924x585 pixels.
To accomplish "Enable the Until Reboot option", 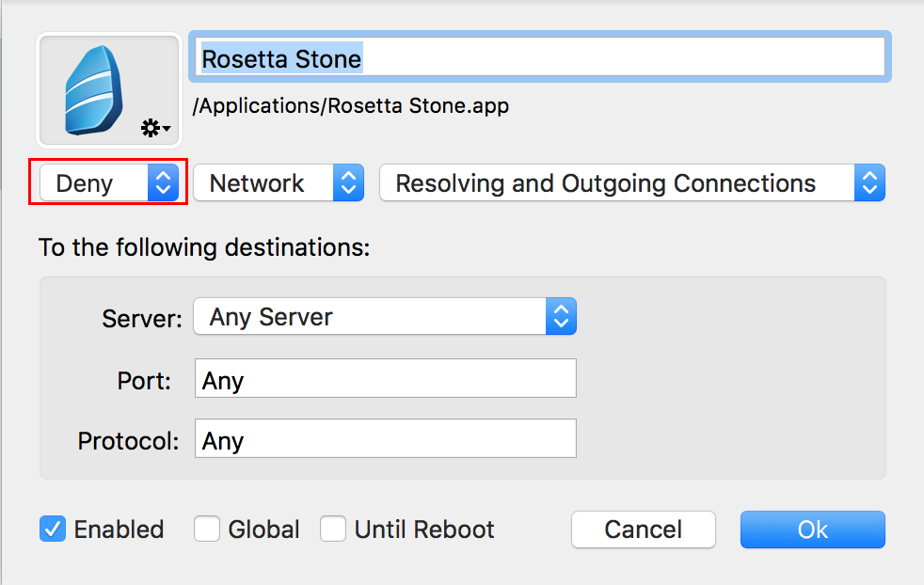I will point(333,530).
